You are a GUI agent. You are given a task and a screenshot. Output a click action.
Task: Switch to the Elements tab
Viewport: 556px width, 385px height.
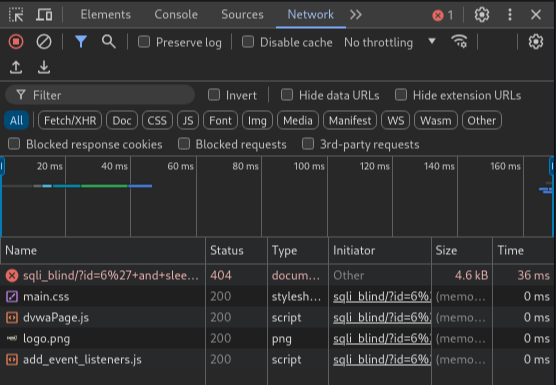pyautogui.click(x=105, y=15)
